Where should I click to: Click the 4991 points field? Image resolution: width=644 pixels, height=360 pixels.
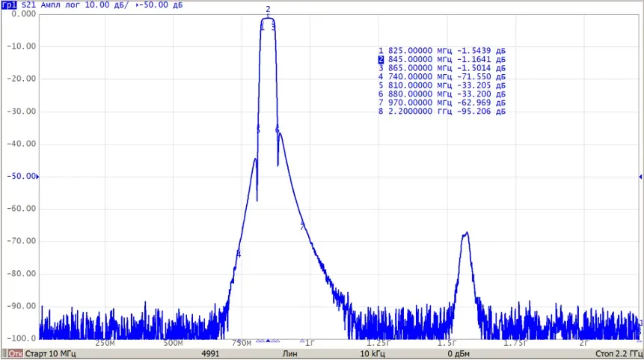210,353
